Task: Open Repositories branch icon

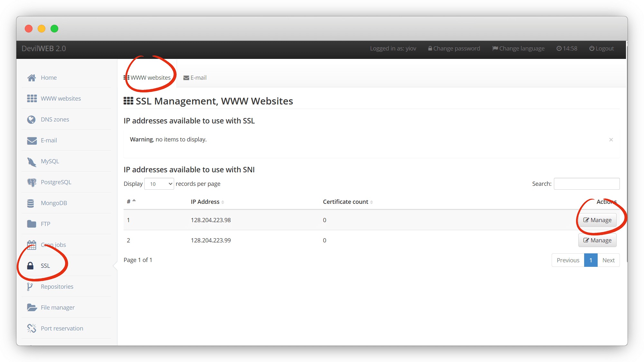Action: point(30,287)
